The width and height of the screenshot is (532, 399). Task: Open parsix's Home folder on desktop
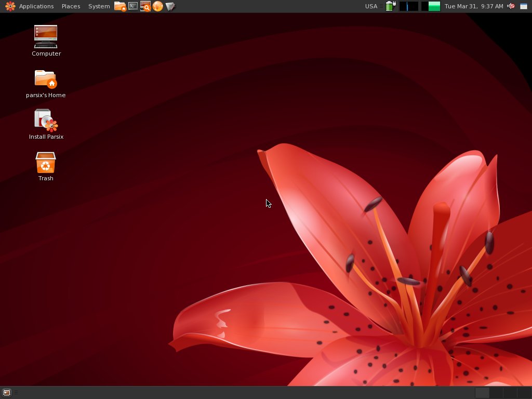click(46, 79)
